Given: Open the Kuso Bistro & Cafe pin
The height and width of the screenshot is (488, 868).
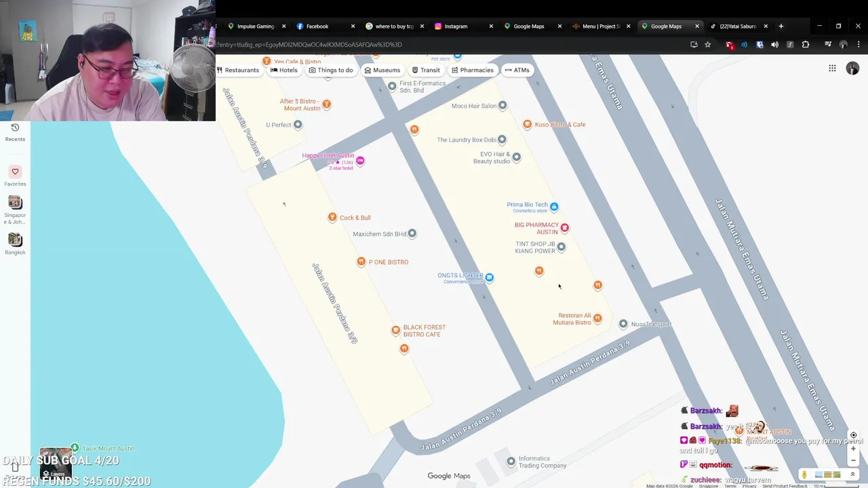Looking at the screenshot, I should [x=528, y=124].
